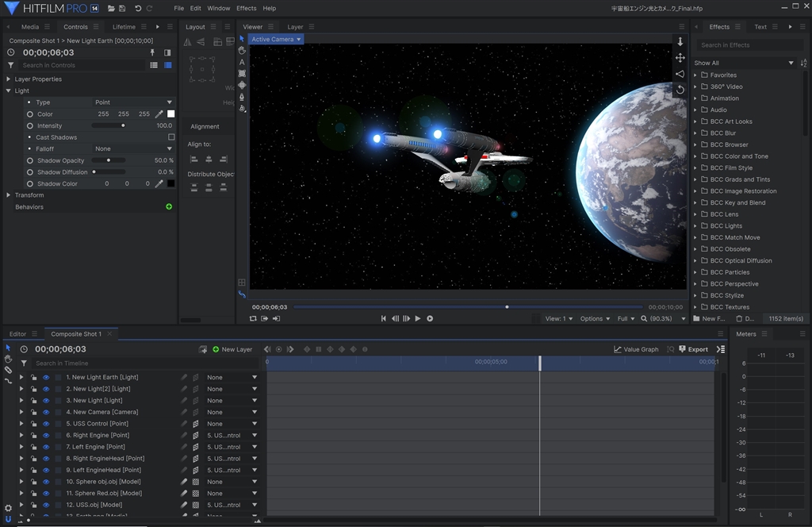Expand the Transform properties section
Viewport: 812px width, 527px height.
(x=9, y=195)
